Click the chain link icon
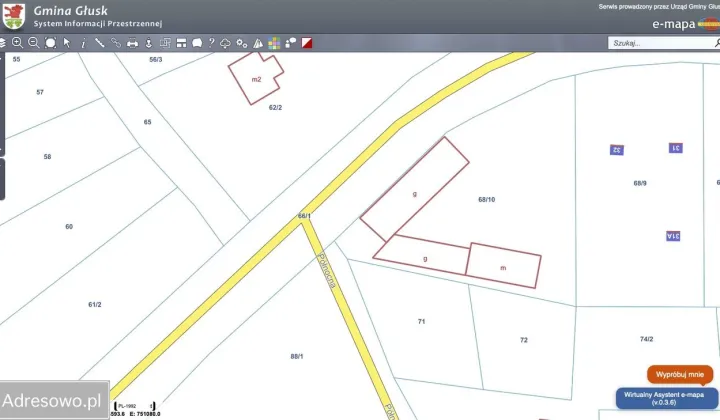This screenshot has width=720, height=420. click(116, 43)
